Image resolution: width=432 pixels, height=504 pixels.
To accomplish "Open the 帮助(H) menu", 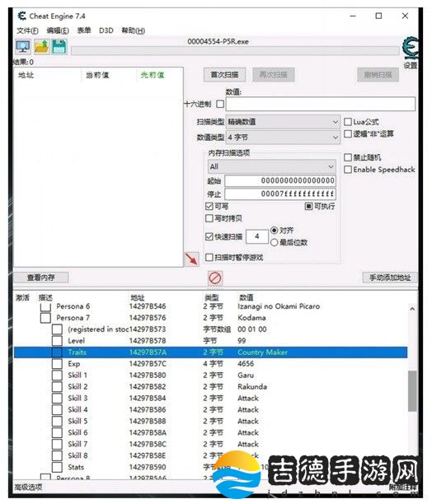I will coord(134,30).
